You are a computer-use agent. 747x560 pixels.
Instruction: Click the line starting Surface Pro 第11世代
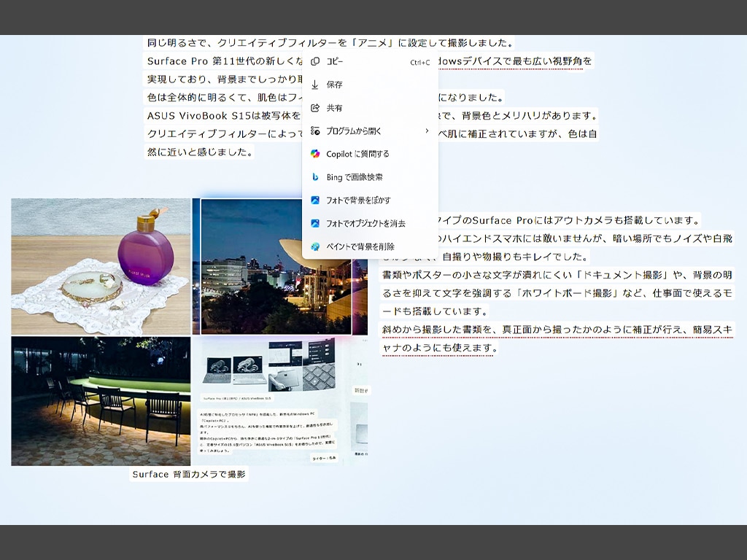[x=225, y=61]
